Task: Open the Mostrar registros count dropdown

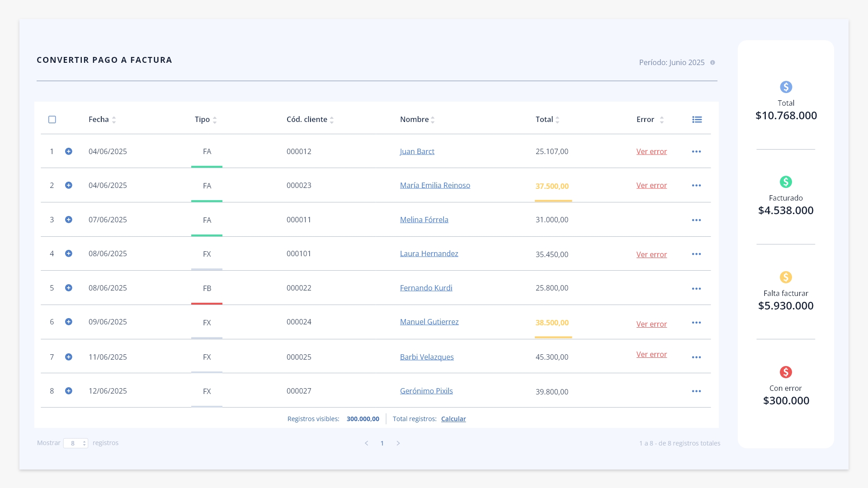Action: [x=75, y=443]
